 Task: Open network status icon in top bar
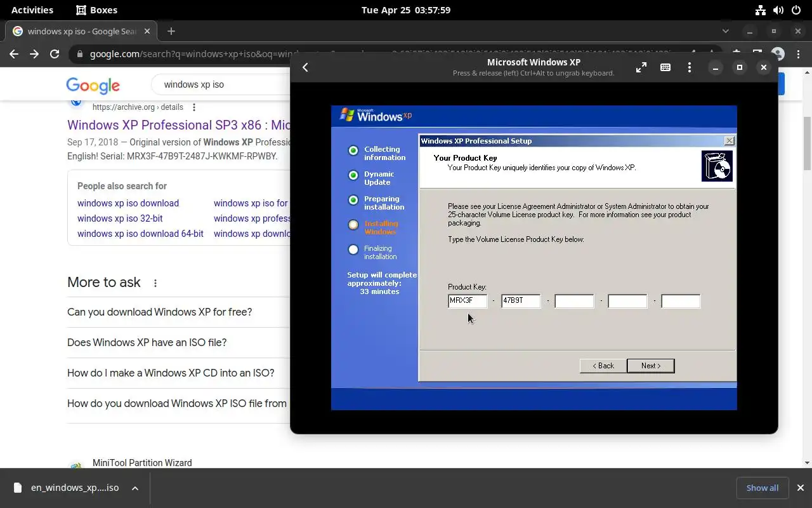click(760, 10)
